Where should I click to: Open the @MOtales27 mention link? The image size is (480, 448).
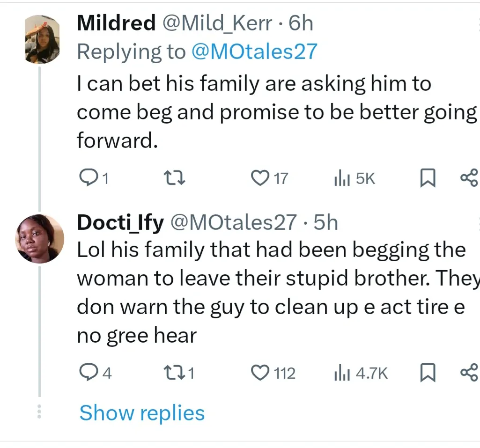254,51
